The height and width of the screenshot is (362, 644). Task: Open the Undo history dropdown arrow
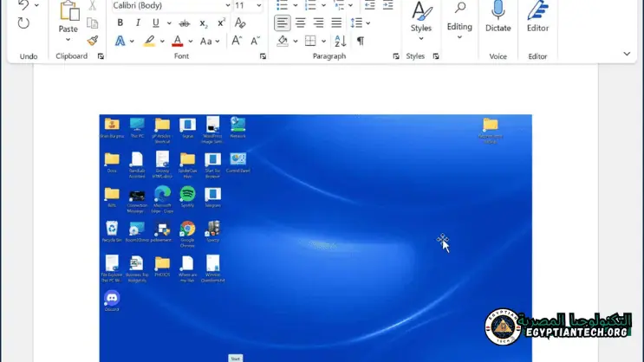[x=36, y=5]
